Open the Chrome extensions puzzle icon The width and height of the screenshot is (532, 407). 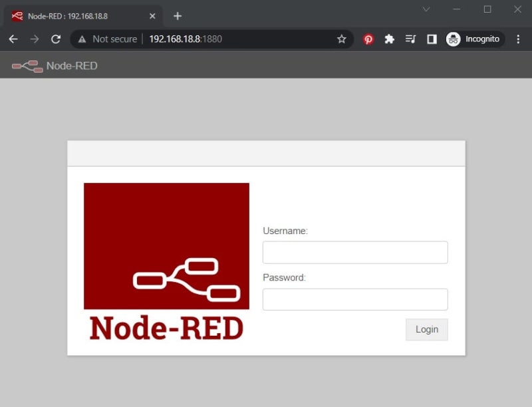click(390, 39)
